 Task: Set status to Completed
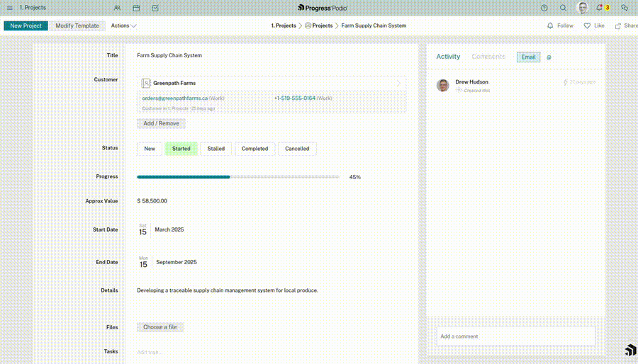[254, 149]
